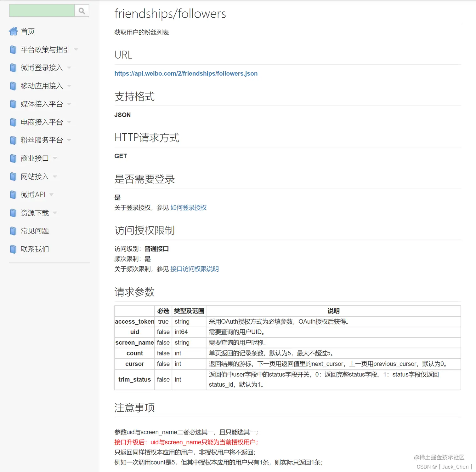Expand the 网站接入 dropdown arrow
Image resolution: width=476 pixels, height=472 pixels.
tap(55, 176)
